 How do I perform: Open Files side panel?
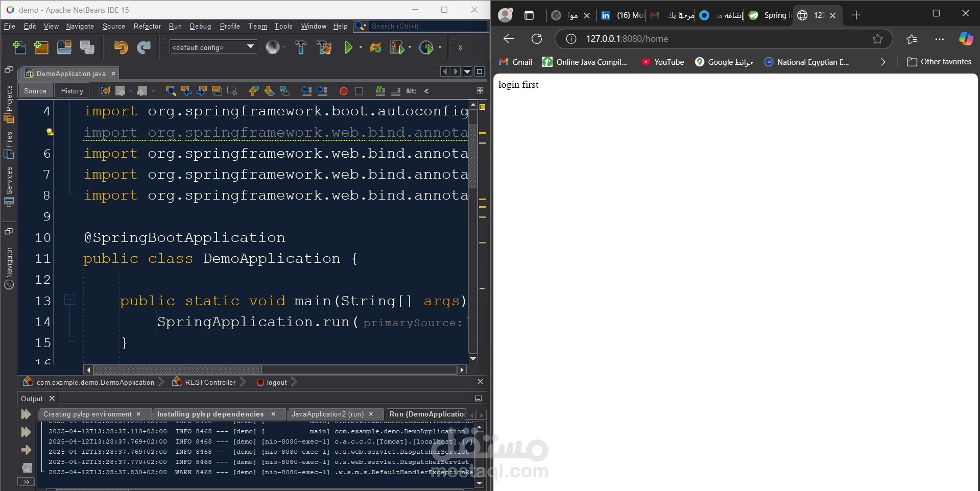tap(9, 145)
